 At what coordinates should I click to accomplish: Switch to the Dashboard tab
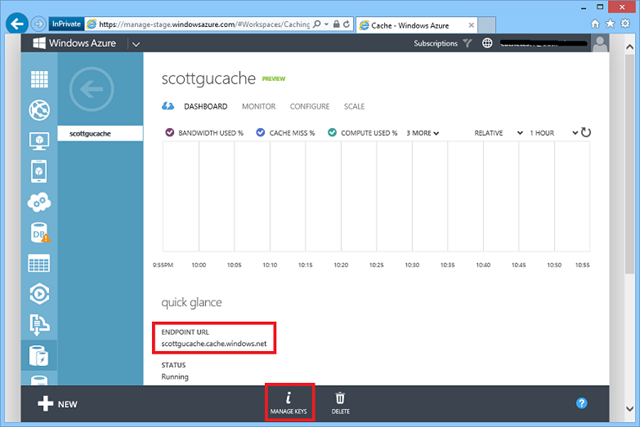(x=205, y=107)
